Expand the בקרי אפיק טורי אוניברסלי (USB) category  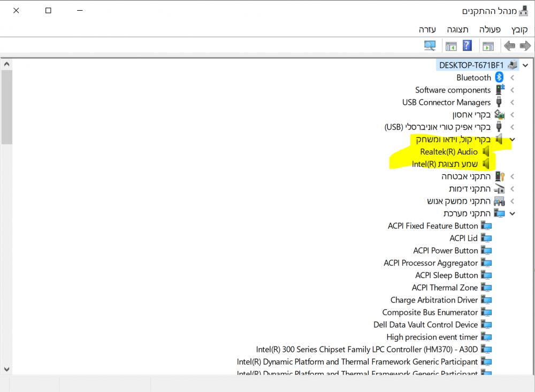tap(512, 127)
